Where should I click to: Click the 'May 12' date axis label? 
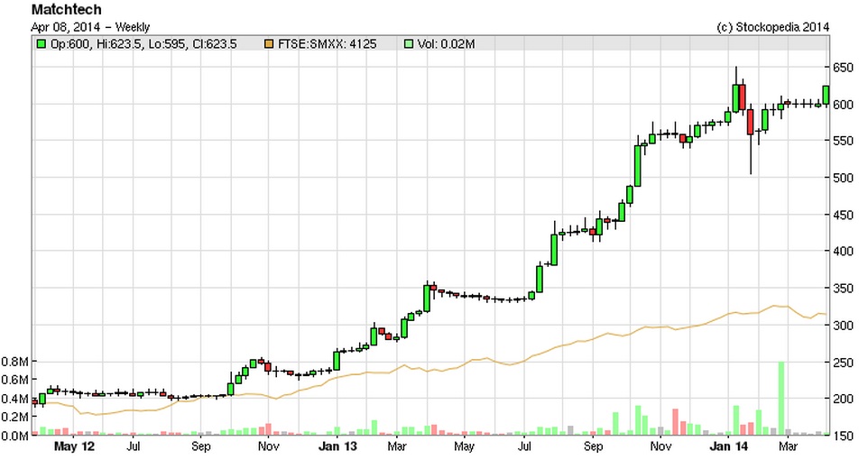point(74,446)
